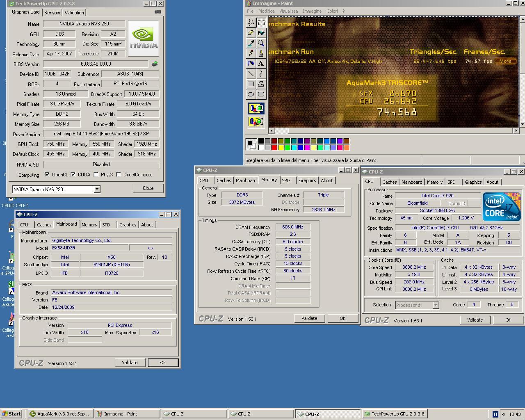525x420 pixels.
Task: Open the Modifica menu in Paint
Action: click(266, 11)
